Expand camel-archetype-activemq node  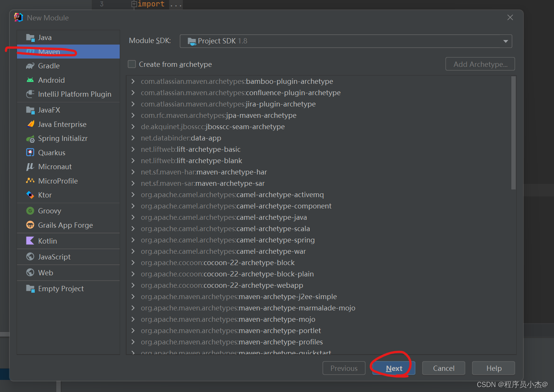pos(133,194)
